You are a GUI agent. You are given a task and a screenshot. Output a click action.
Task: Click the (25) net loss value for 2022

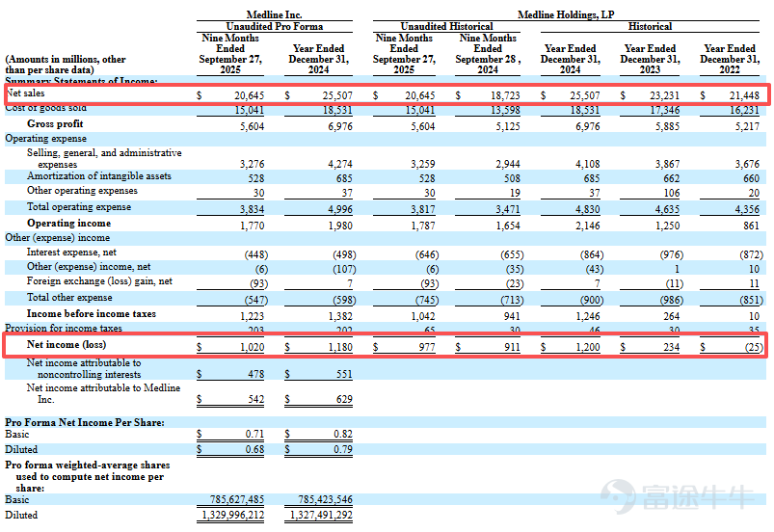753,347
